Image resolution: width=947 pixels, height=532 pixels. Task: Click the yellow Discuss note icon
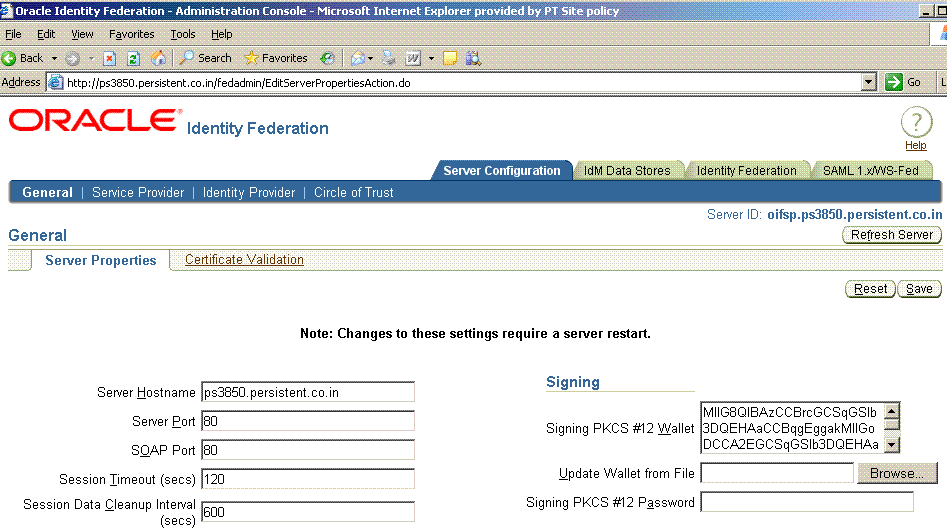point(450,58)
